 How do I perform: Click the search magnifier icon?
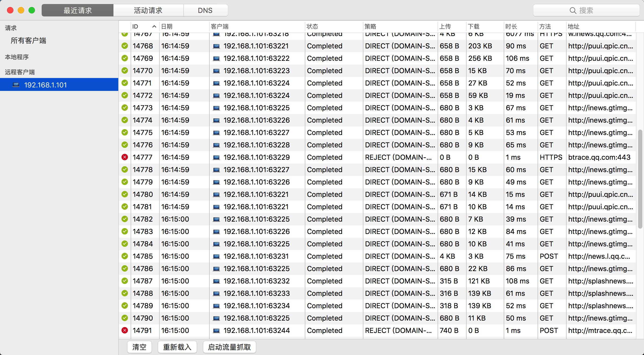coord(573,10)
